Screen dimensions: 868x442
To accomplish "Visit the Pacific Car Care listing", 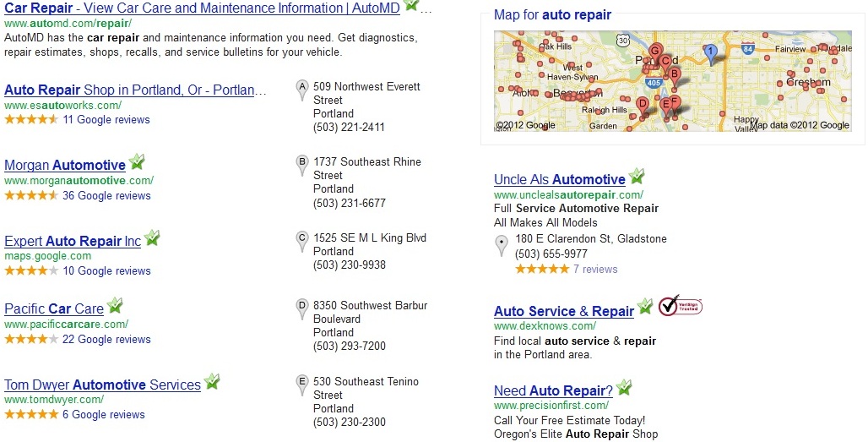I will 54,308.
